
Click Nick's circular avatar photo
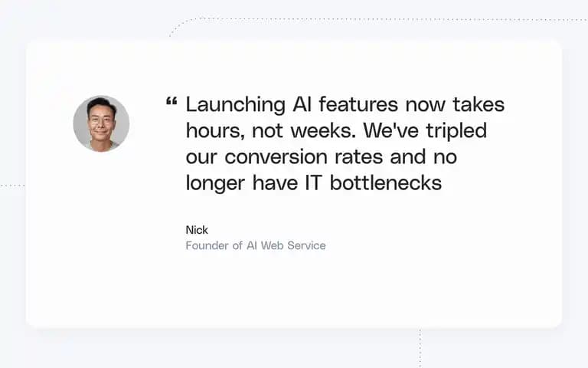[101, 123]
